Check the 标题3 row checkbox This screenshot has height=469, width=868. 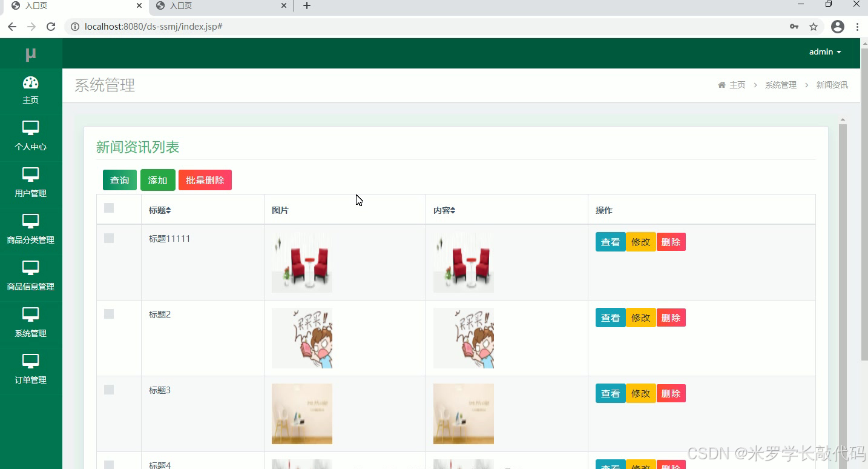tap(109, 390)
